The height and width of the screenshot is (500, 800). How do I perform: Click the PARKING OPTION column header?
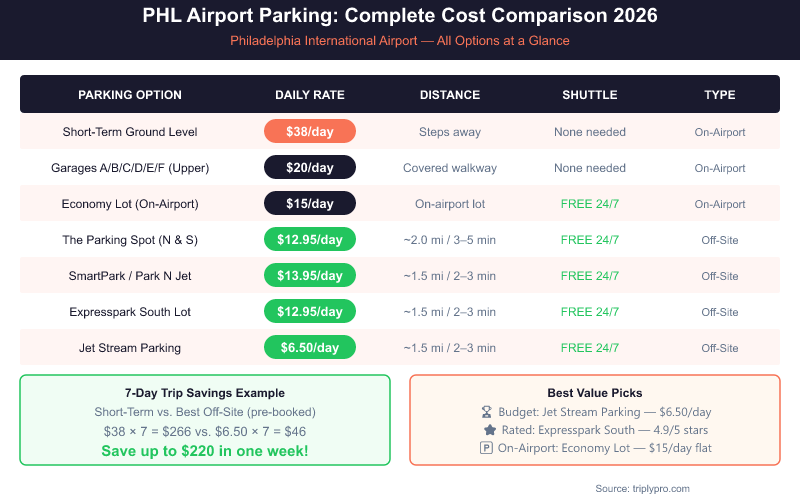130,95
